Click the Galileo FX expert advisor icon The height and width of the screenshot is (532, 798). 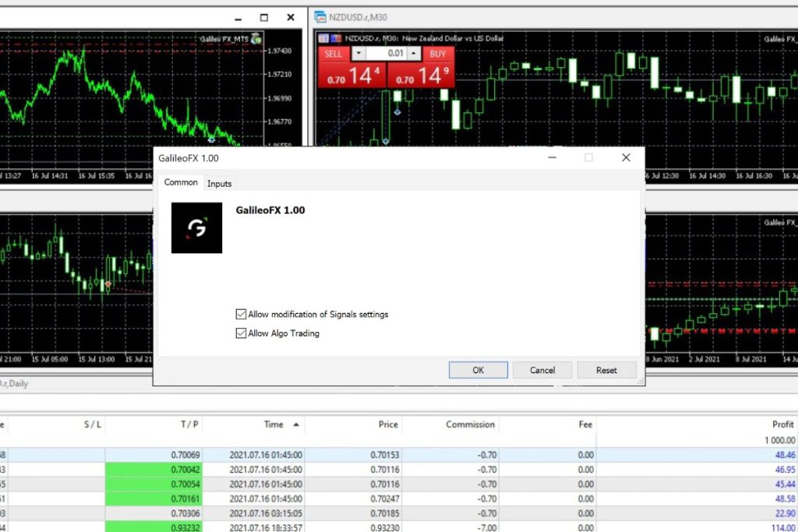point(256,38)
